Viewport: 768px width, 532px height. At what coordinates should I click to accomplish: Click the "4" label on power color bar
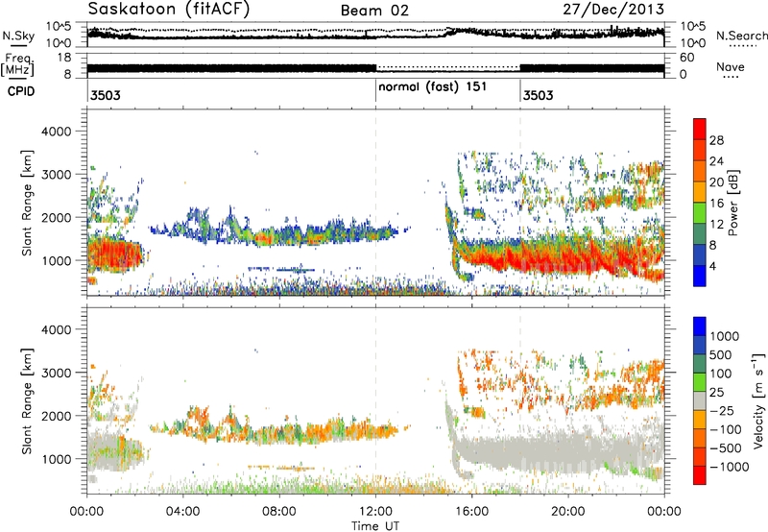[713, 267]
